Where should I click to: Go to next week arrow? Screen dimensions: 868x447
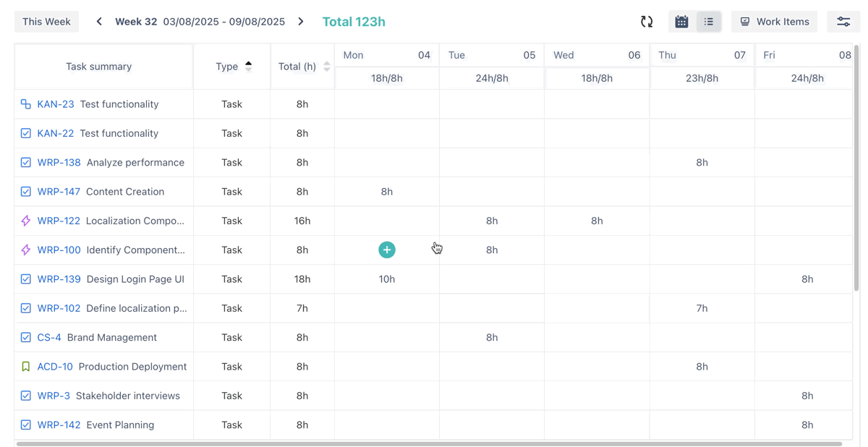click(x=301, y=22)
